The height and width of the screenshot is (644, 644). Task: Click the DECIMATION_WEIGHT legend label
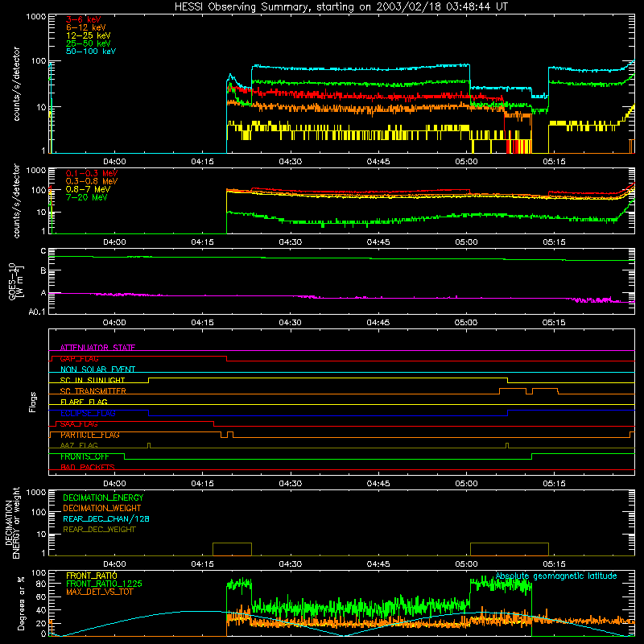pyautogui.click(x=102, y=508)
